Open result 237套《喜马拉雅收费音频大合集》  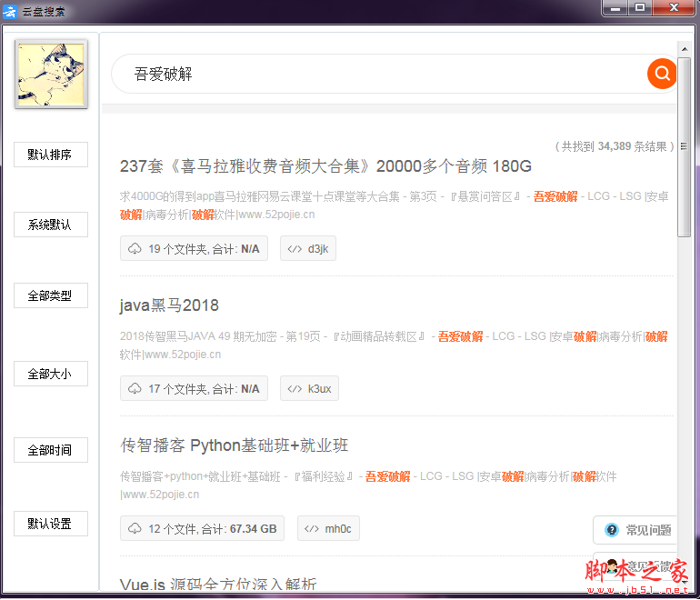click(325, 166)
